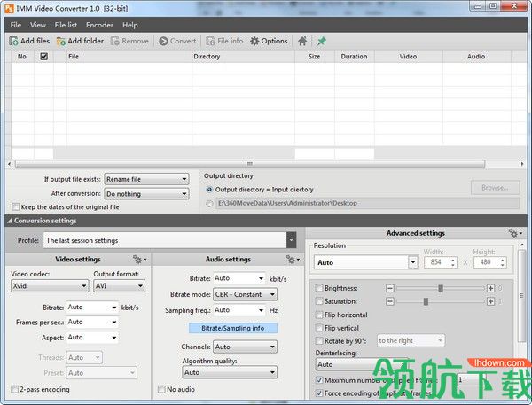Click the green pin icon in toolbar
Image resolution: width=532 pixels, height=405 pixels.
pos(321,41)
